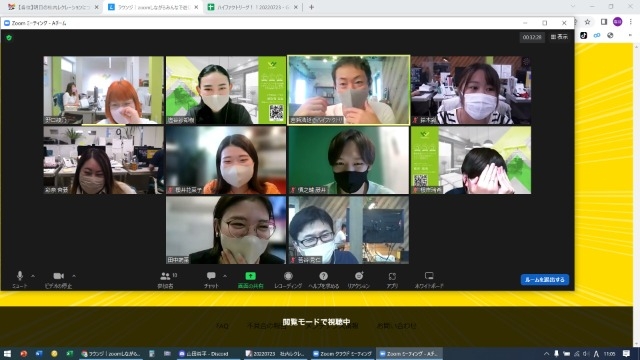Open Chrome three-dot menu

(631, 22)
